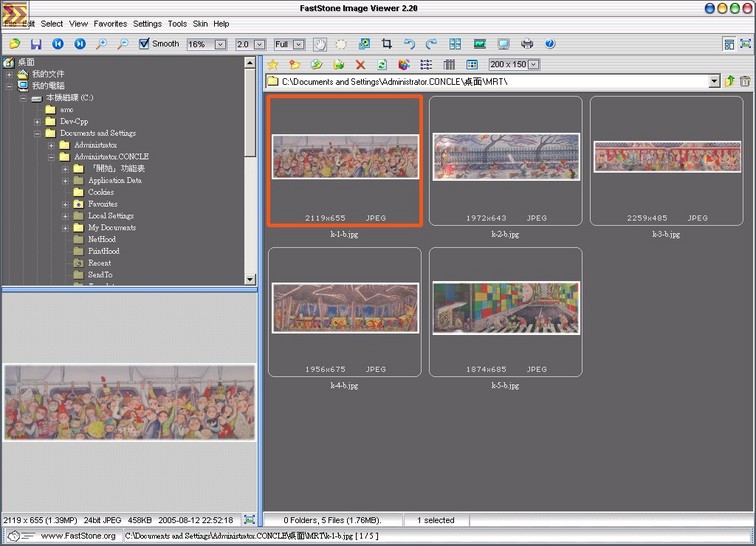The image size is (756, 546).
Task: Expand the Dev-Cpp folder node
Action: pyautogui.click(x=37, y=122)
